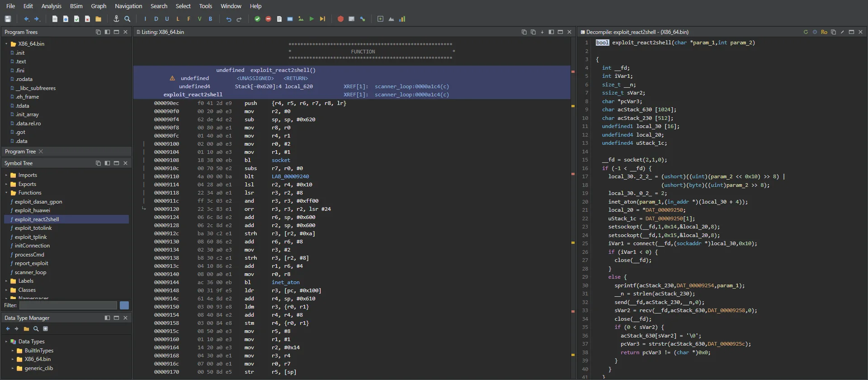Screen dimensions: 868x380
Task: Select exploit_huawei in the Symbol Tree
Action: click(x=33, y=210)
